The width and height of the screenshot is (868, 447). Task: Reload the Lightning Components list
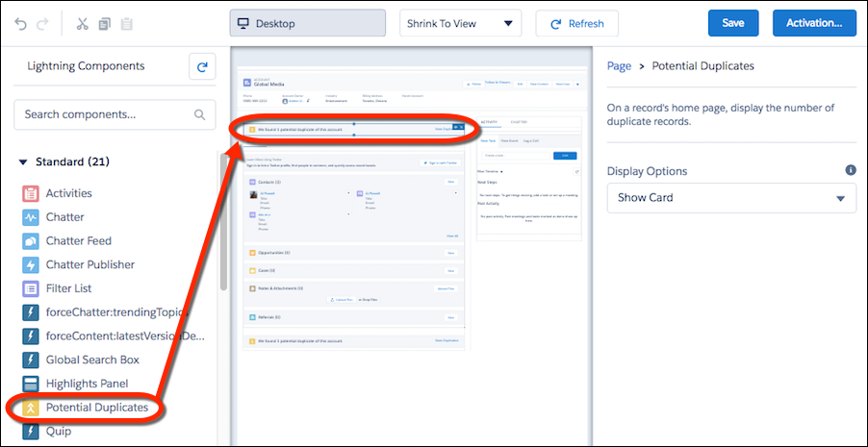[x=202, y=67]
